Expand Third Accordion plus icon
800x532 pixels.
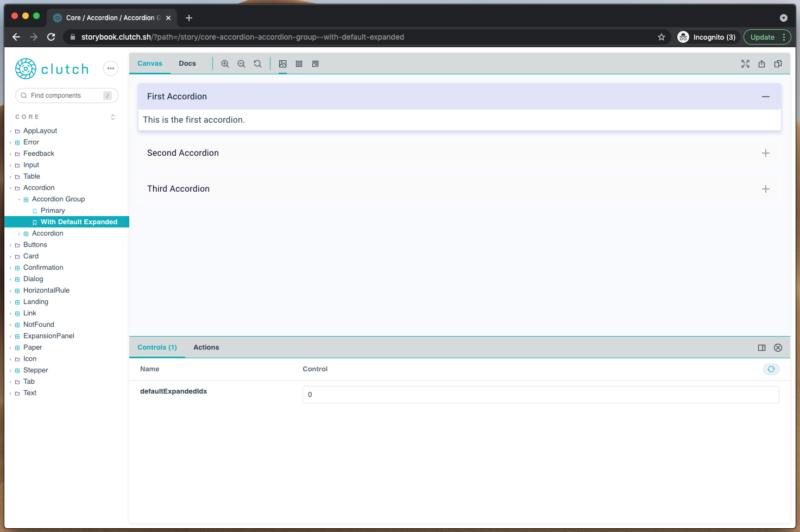766,189
